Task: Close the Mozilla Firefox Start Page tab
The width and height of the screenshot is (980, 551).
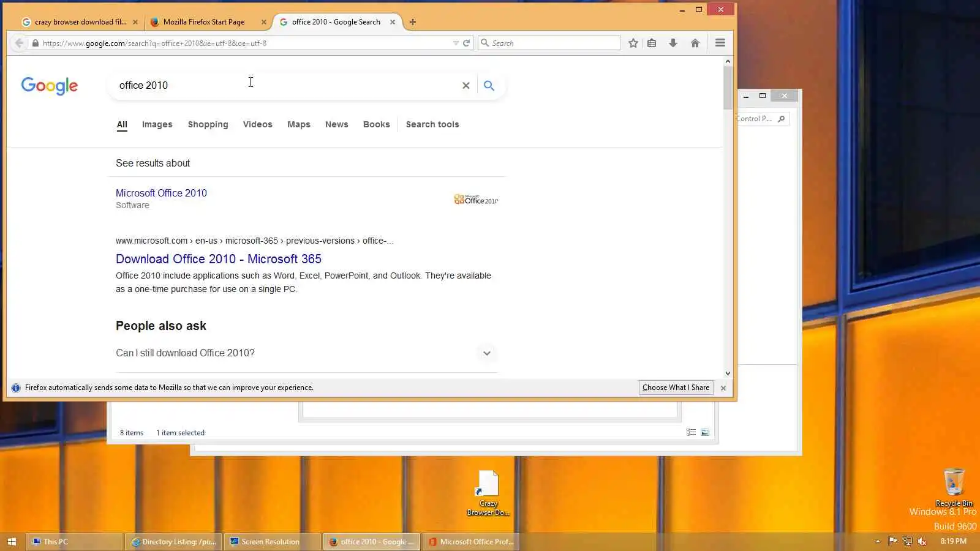Action: point(264,22)
